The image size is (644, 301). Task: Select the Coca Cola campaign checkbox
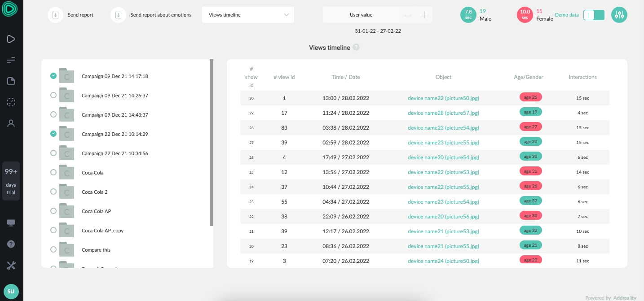pos(53,172)
